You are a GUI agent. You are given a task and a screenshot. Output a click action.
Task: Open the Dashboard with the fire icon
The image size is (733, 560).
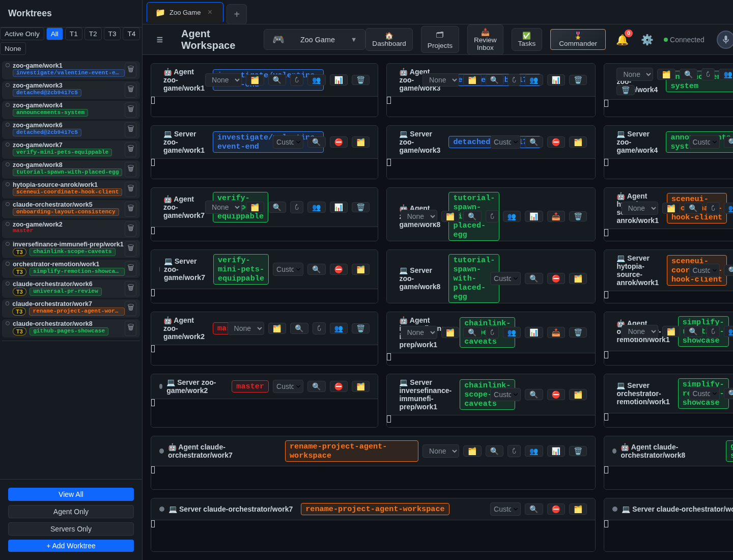pyautogui.click(x=389, y=39)
